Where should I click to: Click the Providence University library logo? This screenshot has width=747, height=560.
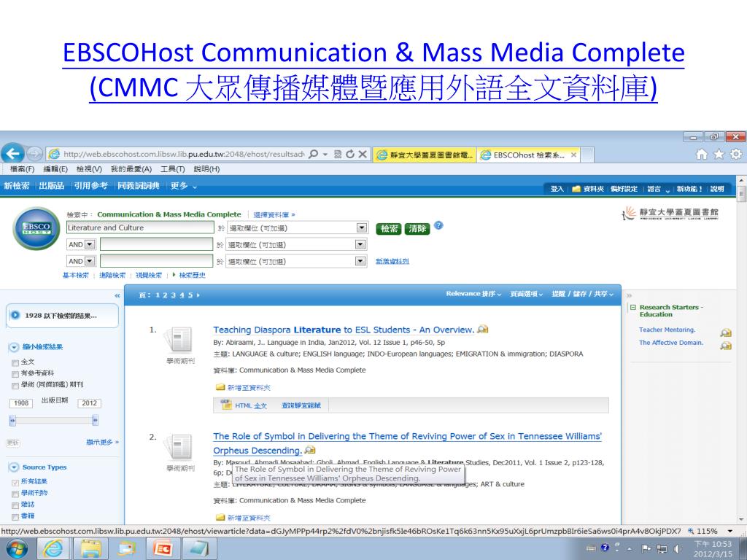pos(670,213)
